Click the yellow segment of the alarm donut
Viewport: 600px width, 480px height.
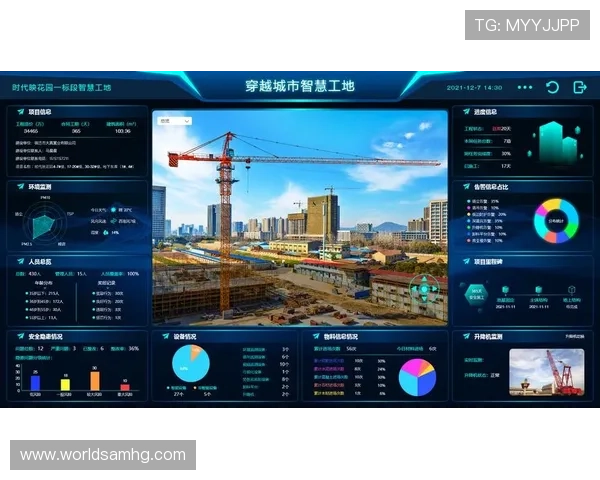(551, 204)
